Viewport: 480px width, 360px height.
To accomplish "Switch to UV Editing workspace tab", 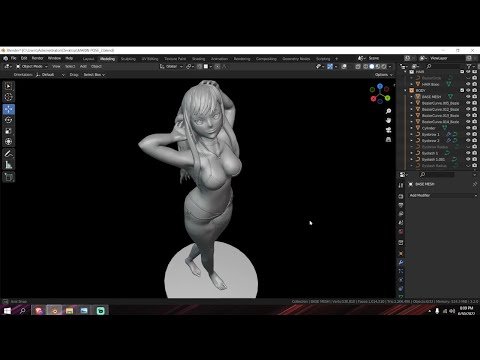I will tap(150, 59).
